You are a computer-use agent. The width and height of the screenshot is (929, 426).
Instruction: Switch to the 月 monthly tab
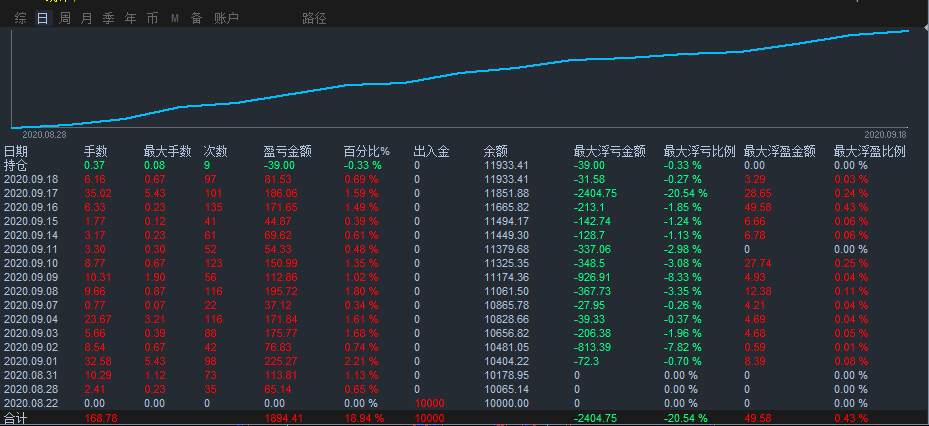tap(87, 18)
